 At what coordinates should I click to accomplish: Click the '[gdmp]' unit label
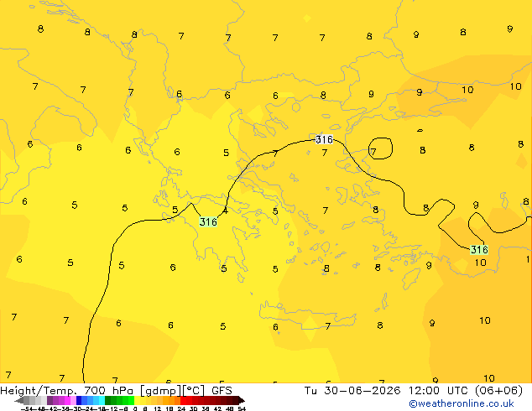(x=161, y=391)
